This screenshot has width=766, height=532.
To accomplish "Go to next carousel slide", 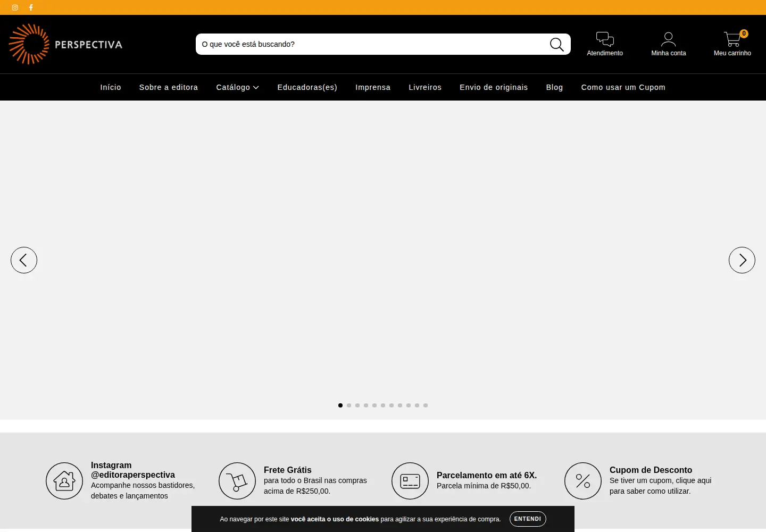I will click(x=742, y=260).
